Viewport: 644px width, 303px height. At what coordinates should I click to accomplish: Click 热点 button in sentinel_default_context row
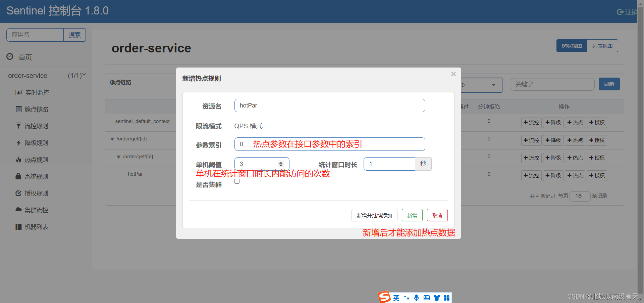tap(575, 123)
